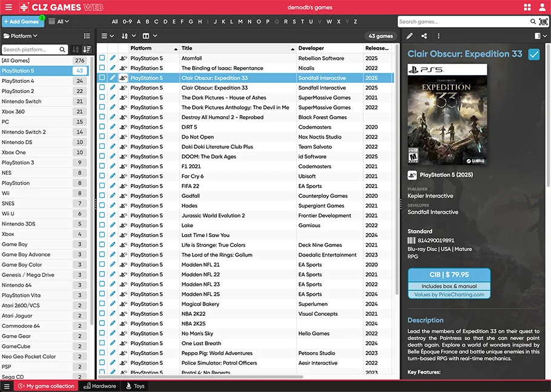The width and height of the screenshot is (551, 392).
Task: Edit the Godfall row with pencil icon
Action: 113,195
